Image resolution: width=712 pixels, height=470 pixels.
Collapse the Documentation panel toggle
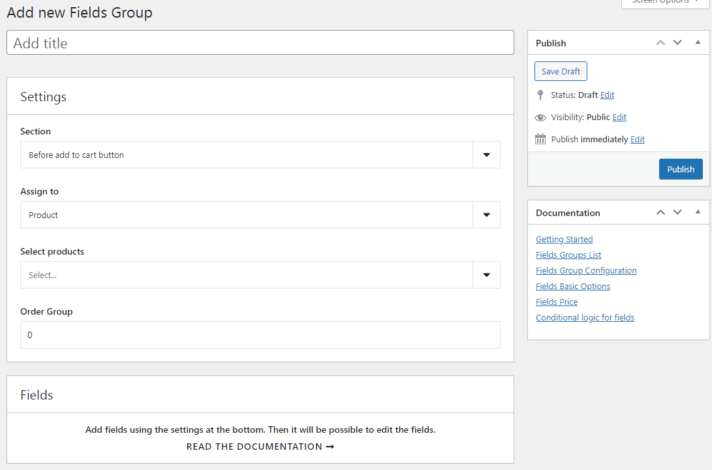pos(697,213)
